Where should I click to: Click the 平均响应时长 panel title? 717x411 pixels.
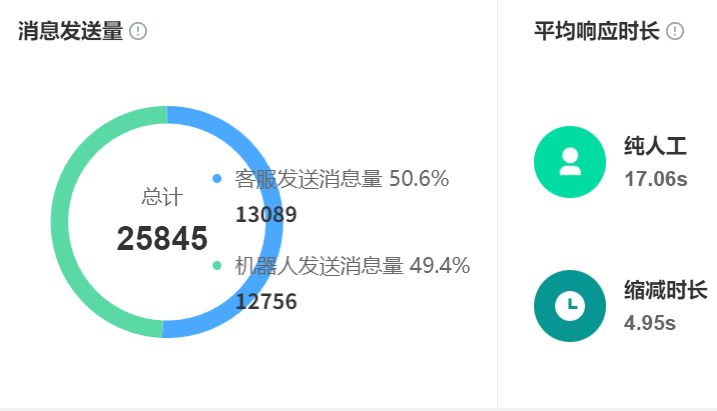[x=597, y=31]
